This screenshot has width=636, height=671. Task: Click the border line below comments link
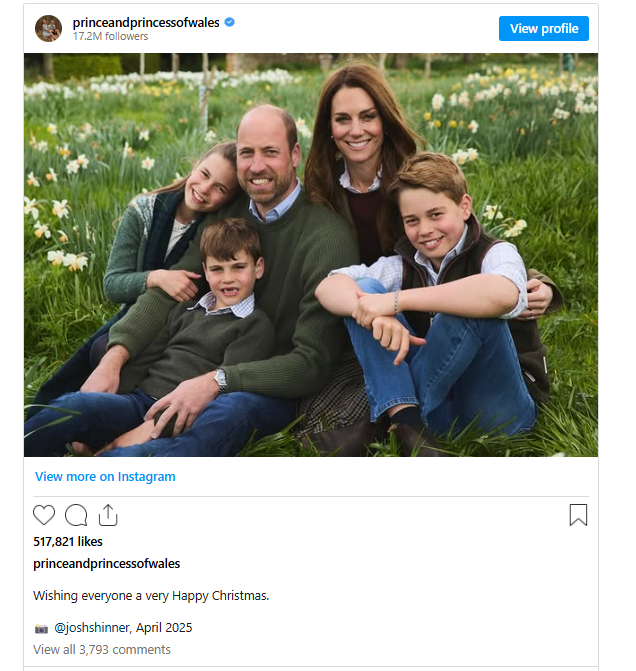[x=311, y=666]
